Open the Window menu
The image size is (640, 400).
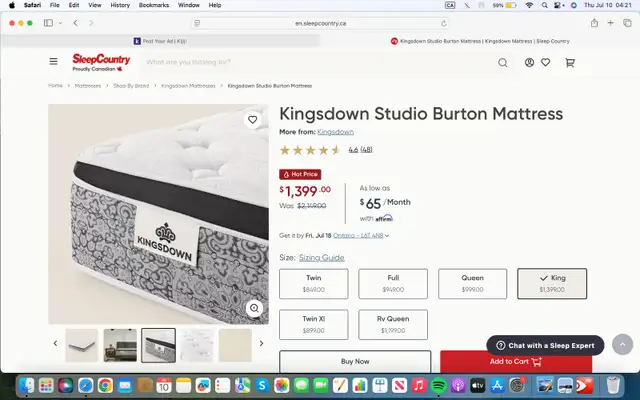pos(189,5)
